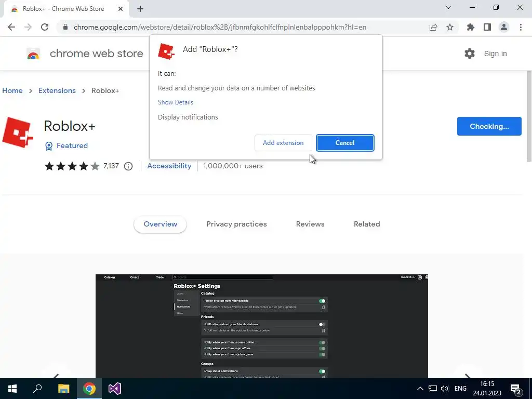532x399 pixels.
Task: Open the Chrome profile avatar
Action: [504, 27]
